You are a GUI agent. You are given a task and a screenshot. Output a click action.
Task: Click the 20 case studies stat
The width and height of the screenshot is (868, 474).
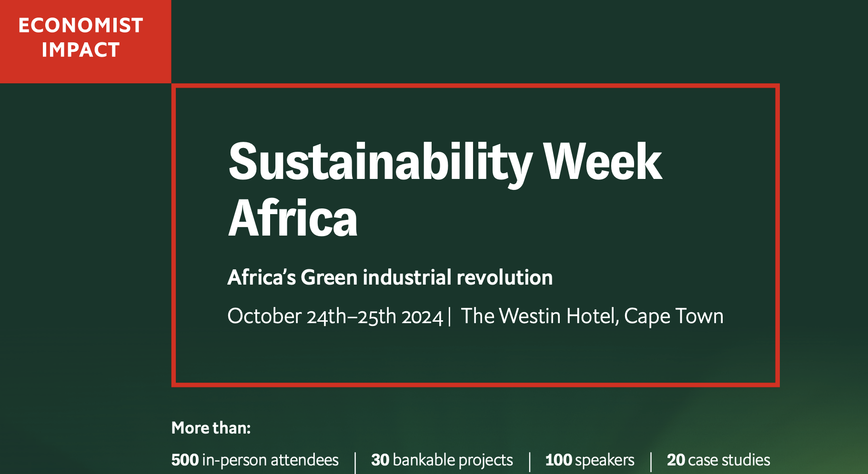(718, 460)
